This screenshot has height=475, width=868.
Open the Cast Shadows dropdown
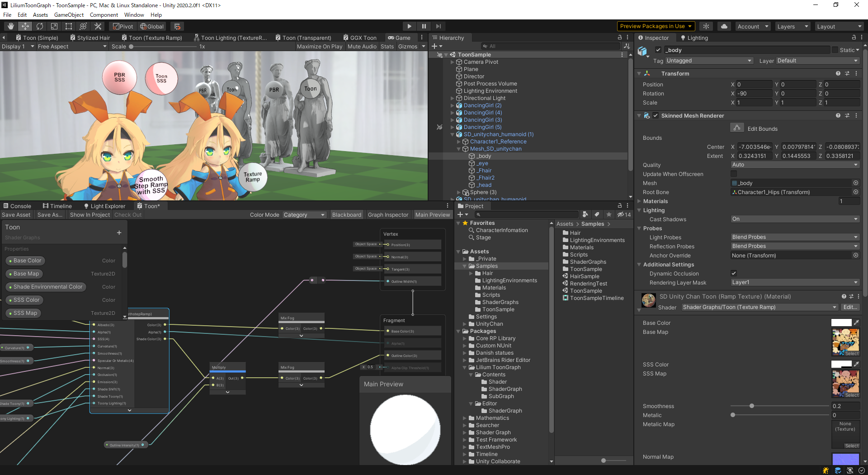tap(795, 219)
